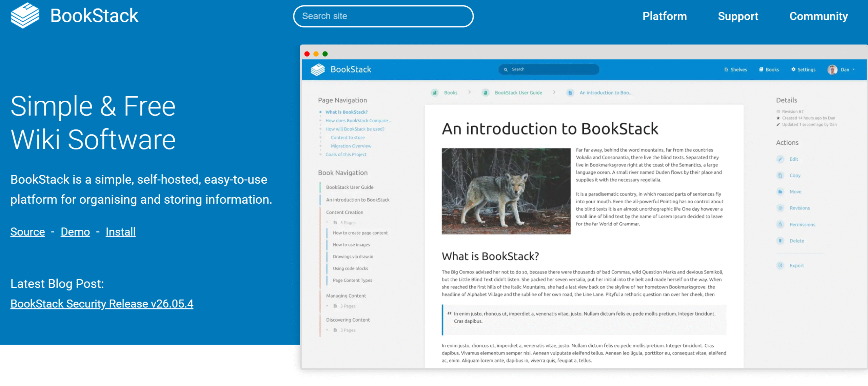
Task: Jump to How does BookStack Compare section
Action: pyautogui.click(x=359, y=120)
